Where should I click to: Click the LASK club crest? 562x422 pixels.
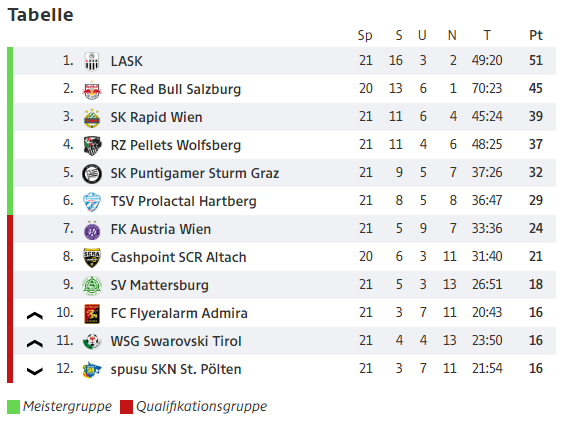click(x=92, y=61)
